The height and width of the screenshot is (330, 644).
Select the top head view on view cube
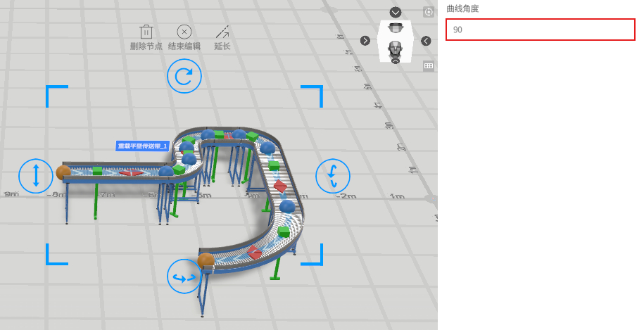coord(395,28)
